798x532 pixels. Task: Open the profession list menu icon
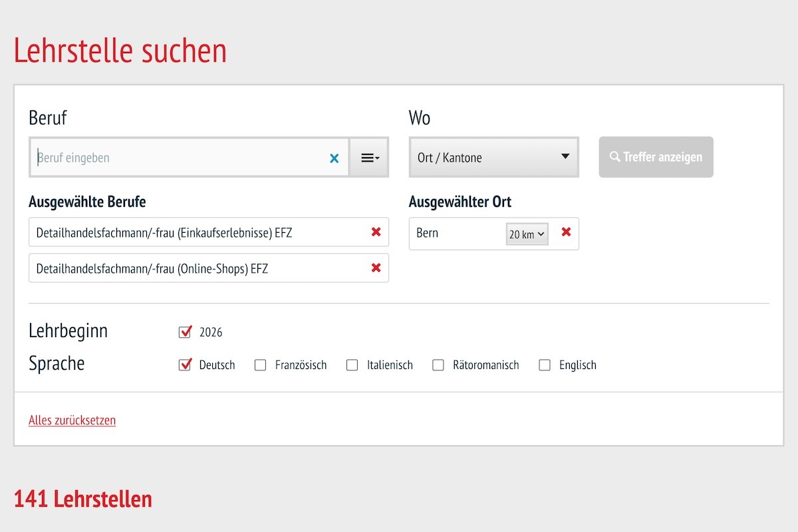pyautogui.click(x=370, y=158)
